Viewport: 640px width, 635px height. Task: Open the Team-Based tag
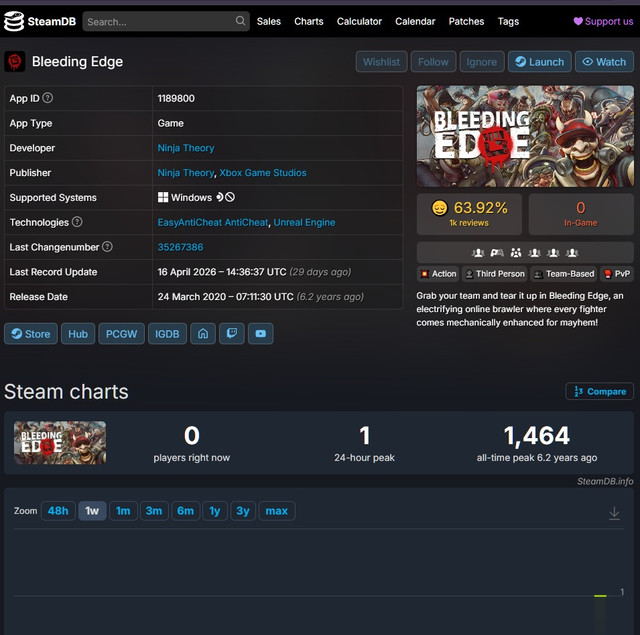pos(564,274)
